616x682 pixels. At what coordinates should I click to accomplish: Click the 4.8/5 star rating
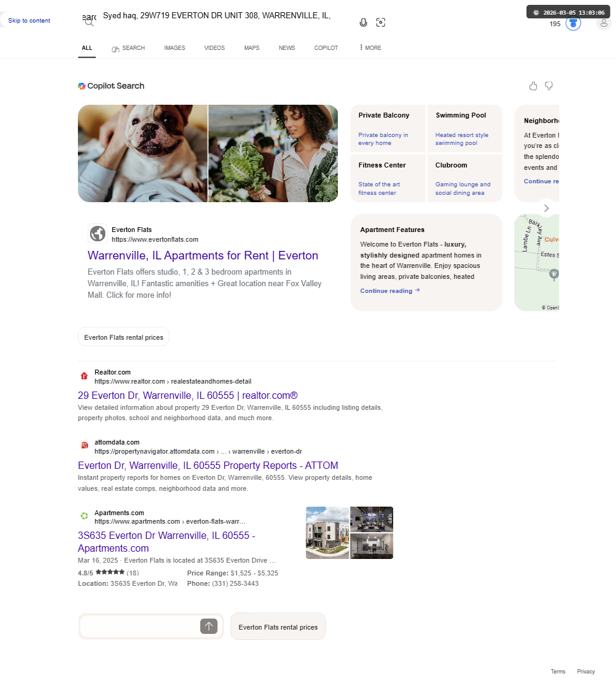pos(108,573)
